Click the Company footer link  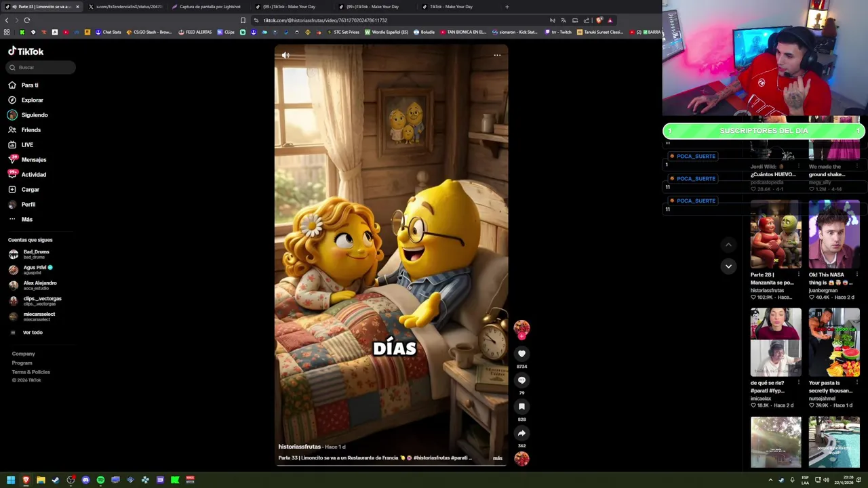23,354
